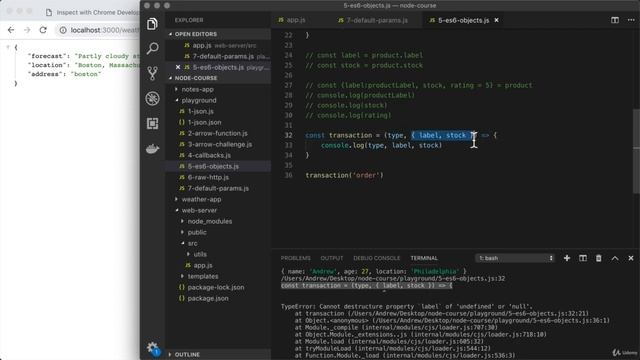Close the terminal panel

click(631, 258)
